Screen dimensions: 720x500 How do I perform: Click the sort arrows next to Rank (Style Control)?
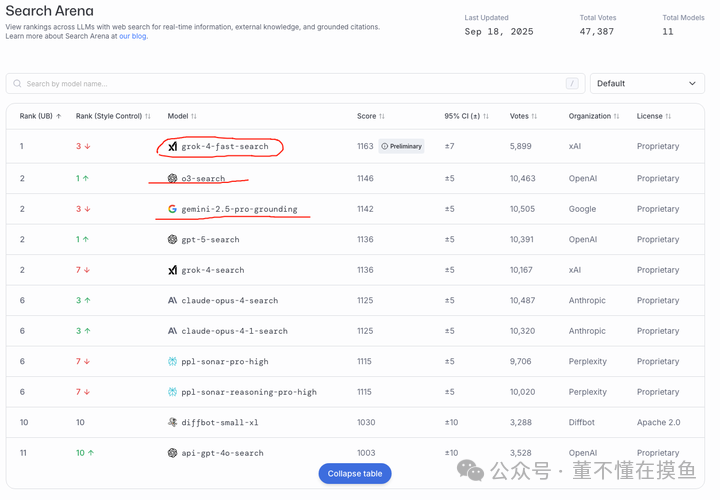[x=147, y=116]
